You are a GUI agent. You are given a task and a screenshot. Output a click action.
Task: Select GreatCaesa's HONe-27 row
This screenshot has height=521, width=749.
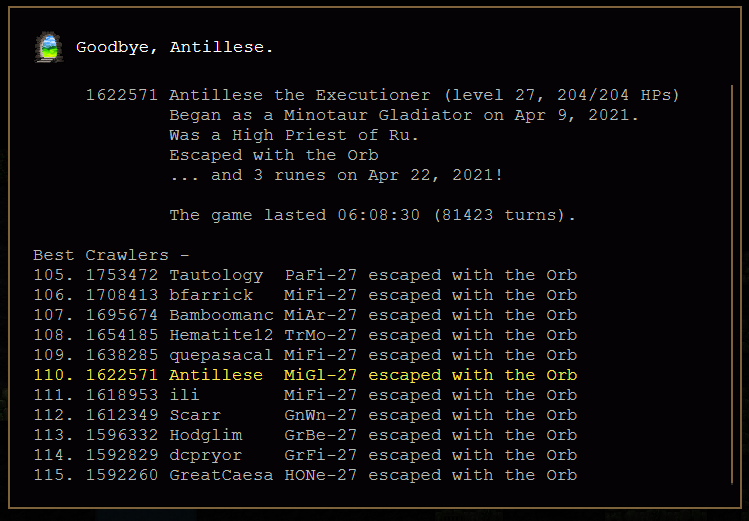click(x=305, y=475)
